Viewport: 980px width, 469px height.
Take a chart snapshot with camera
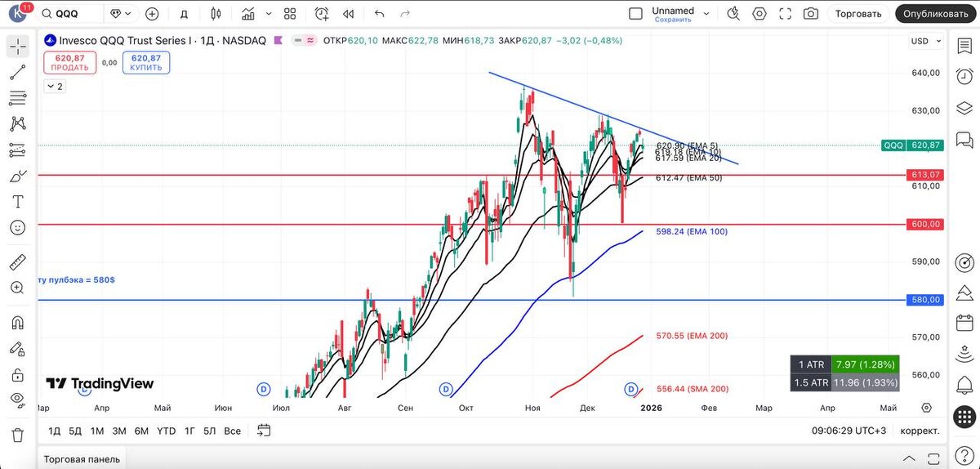point(811,14)
